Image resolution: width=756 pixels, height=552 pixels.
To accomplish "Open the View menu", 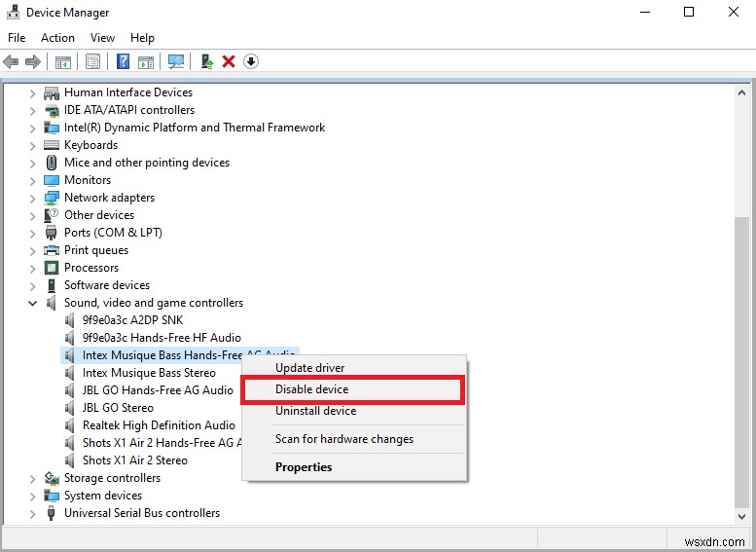I will [x=102, y=38].
